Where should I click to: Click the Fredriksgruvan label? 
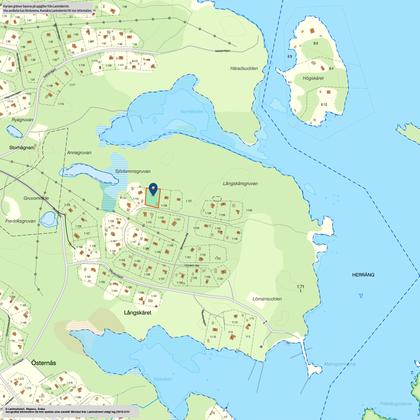point(21,221)
